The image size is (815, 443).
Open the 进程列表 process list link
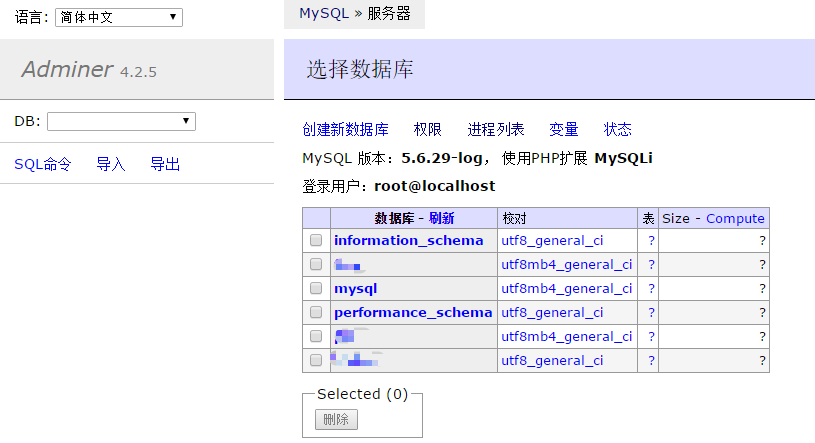[x=495, y=129]
